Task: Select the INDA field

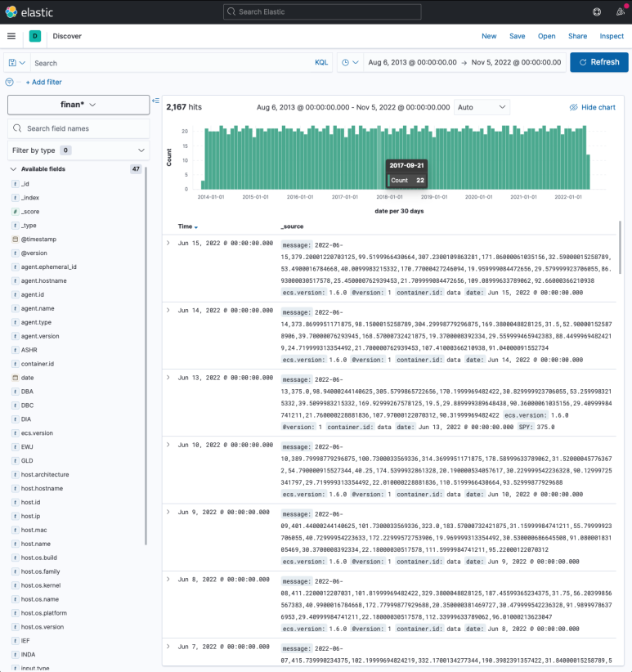Action: point(28,655)
